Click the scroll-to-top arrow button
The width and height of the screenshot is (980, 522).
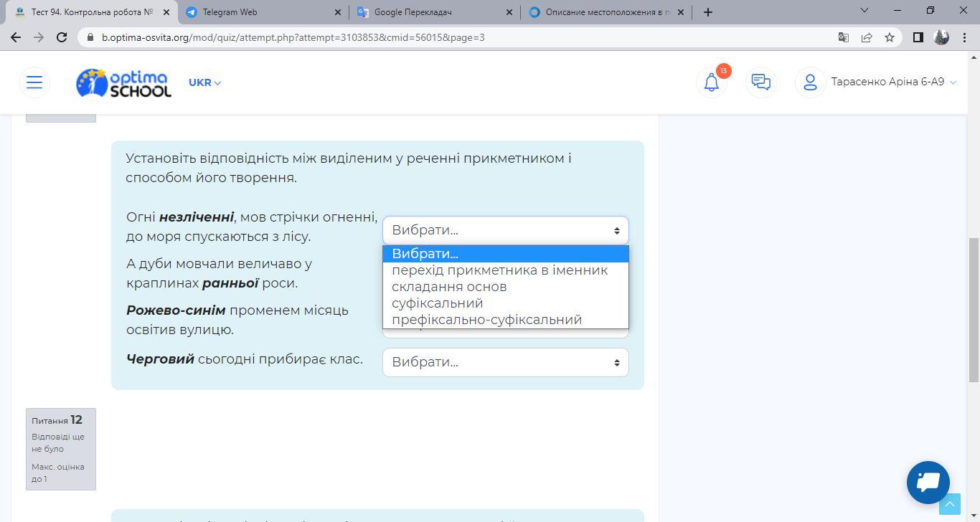click(949, 504)
